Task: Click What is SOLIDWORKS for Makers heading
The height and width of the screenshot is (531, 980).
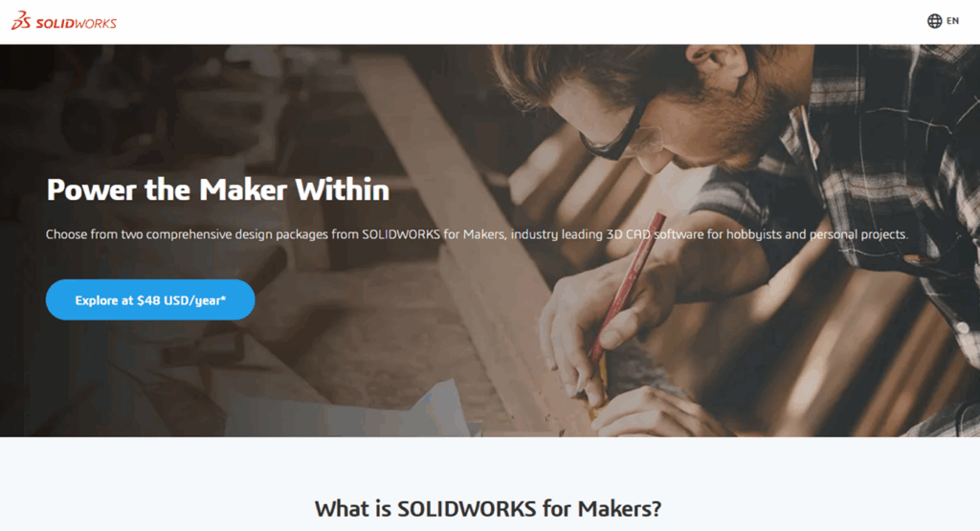Action: tap(488, 508)
